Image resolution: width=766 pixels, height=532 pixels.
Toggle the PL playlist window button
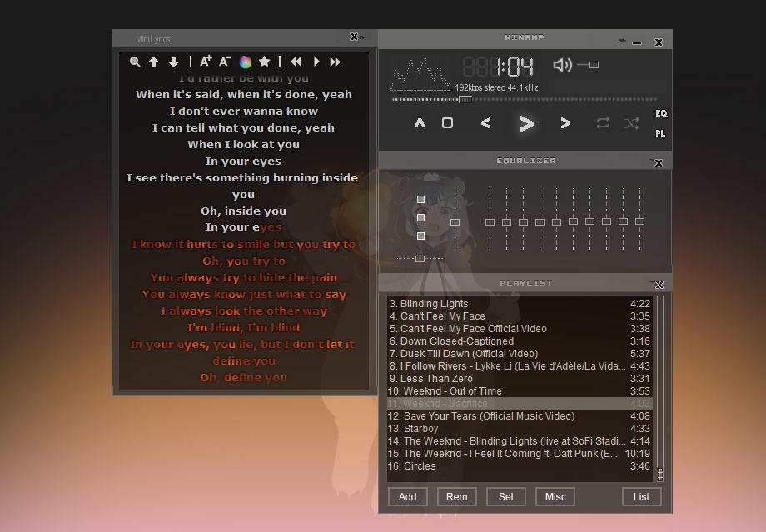coord(660,133)
